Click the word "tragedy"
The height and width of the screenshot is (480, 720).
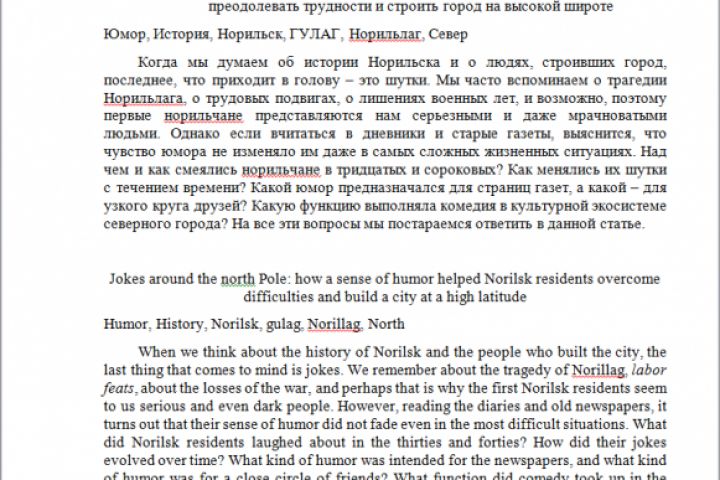(x=529, y=370)
